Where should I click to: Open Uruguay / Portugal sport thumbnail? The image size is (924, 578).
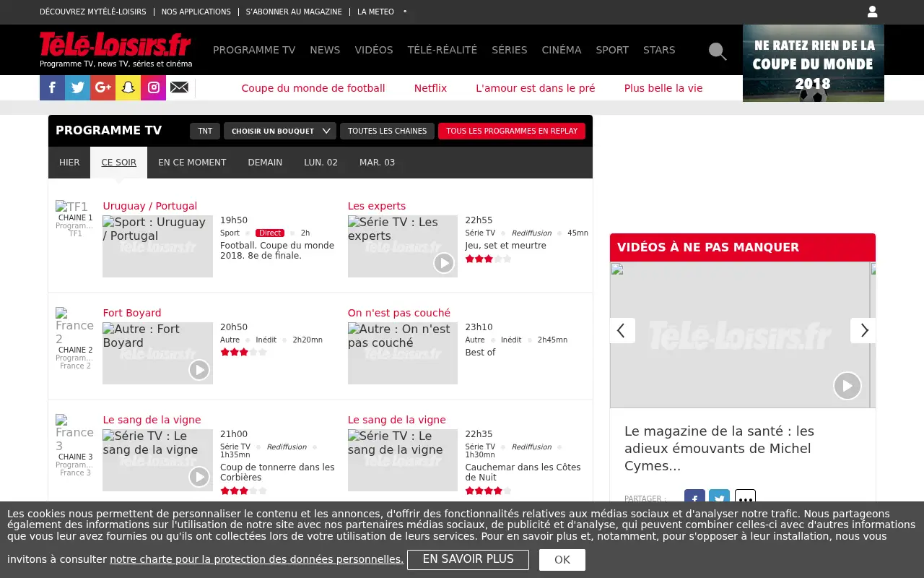point(157,246)
